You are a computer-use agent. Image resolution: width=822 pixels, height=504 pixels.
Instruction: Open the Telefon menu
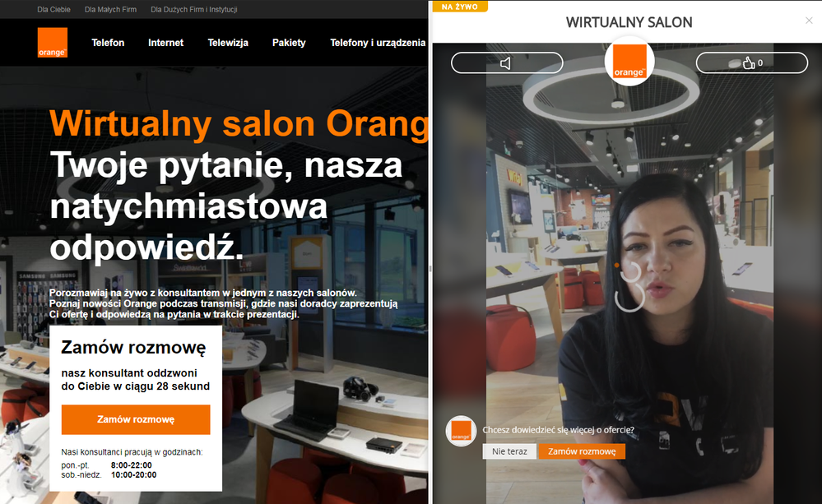click(108, 43)
